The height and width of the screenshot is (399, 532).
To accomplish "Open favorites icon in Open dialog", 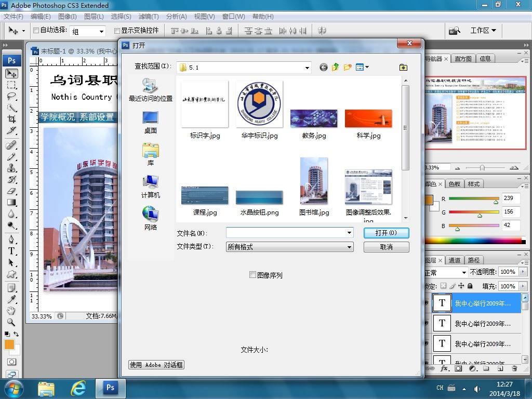I will (403, 67).
